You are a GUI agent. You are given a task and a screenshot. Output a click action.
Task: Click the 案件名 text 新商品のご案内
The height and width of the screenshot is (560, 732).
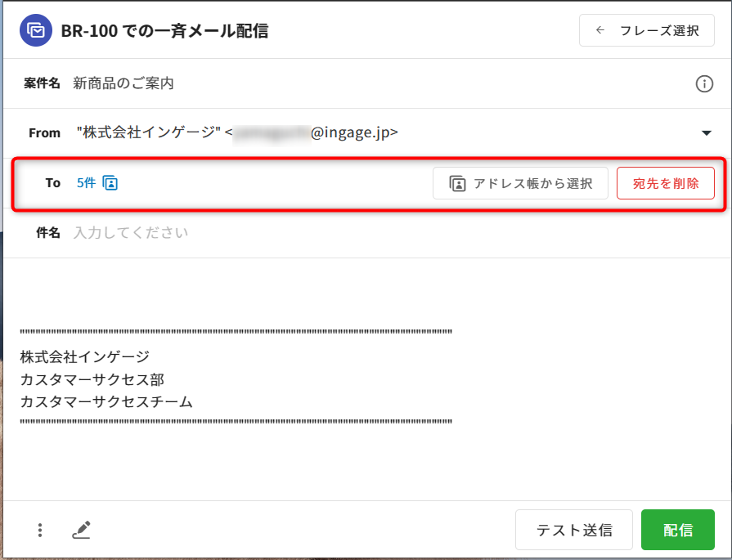click(x=123, y=83)
